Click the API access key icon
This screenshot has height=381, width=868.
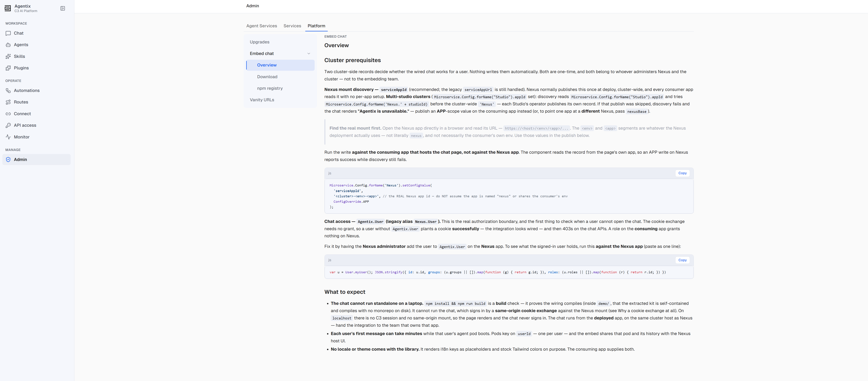point(8,126)
